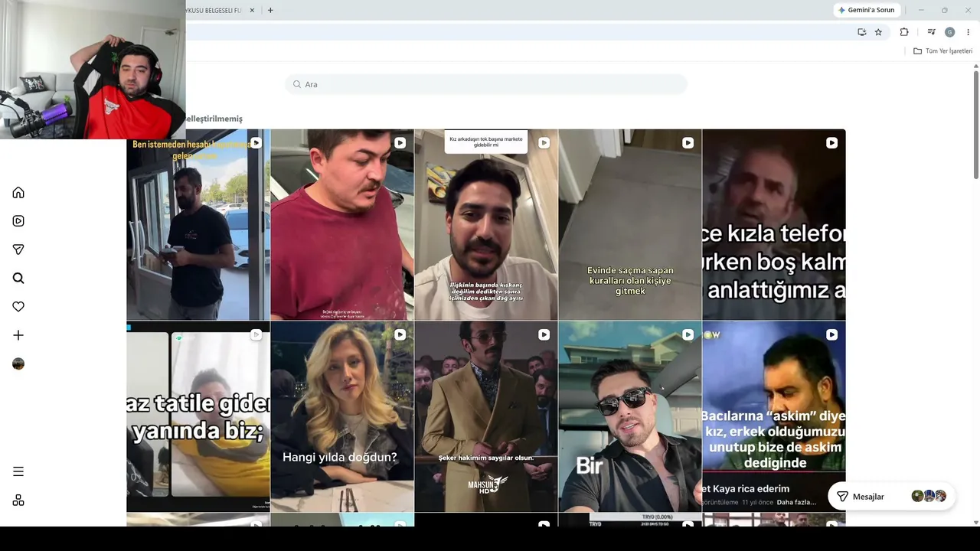Click the magnifier Search icon in sidebar
The height and width of the screenshot is (551, 980).
click(x=18, y=279)
